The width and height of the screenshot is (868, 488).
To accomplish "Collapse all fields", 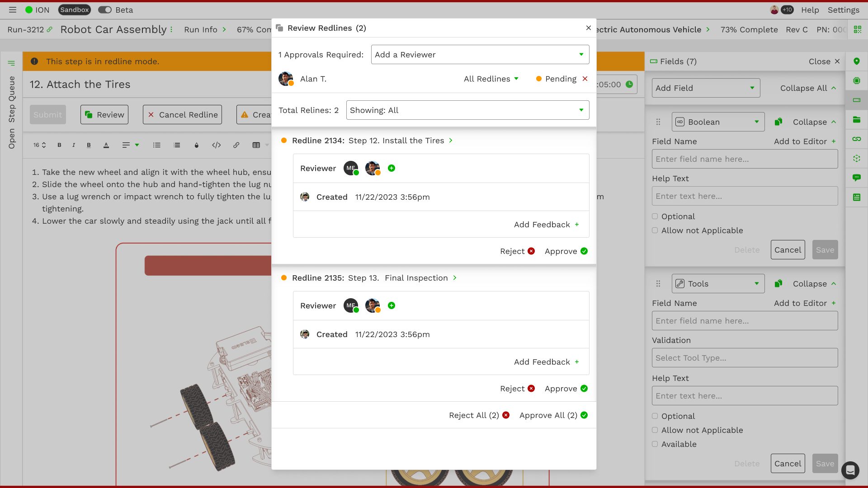I will (808, 88).
